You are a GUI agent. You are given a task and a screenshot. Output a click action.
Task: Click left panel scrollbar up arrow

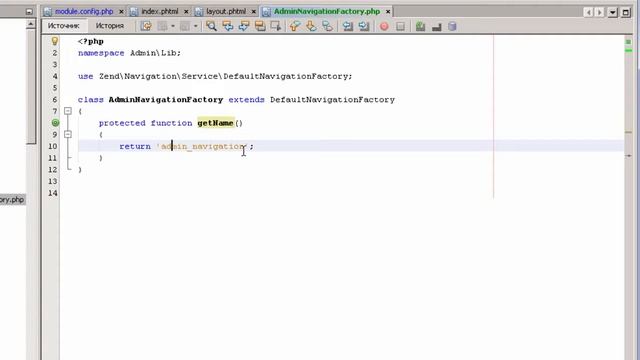31,24
